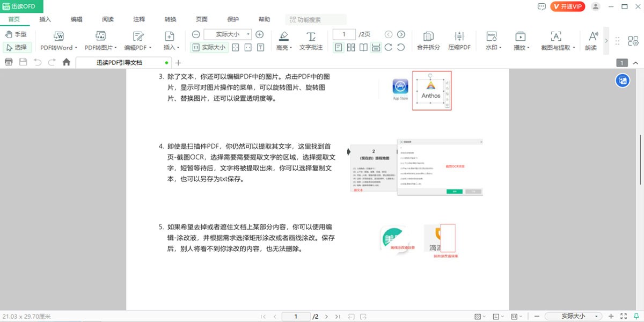The width and height of the screenshot is (644, 322).
Task: Click the zoom-in plus icon in the ribbon
Action: pyautogui.click(x=260, y=34)
